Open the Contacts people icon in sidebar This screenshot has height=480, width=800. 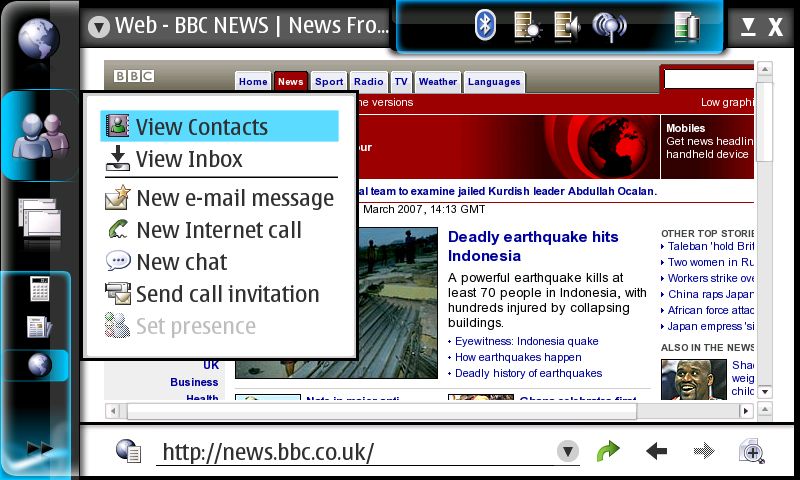41,136
